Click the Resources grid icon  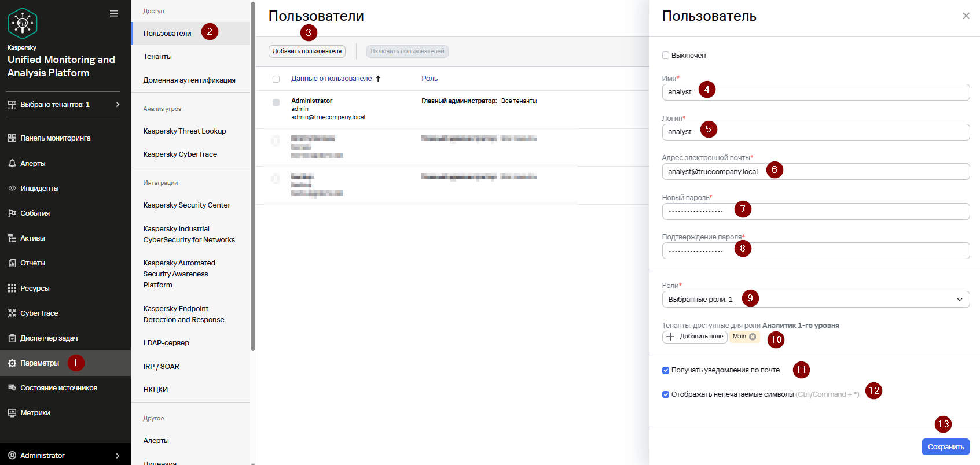click(12, 288)
